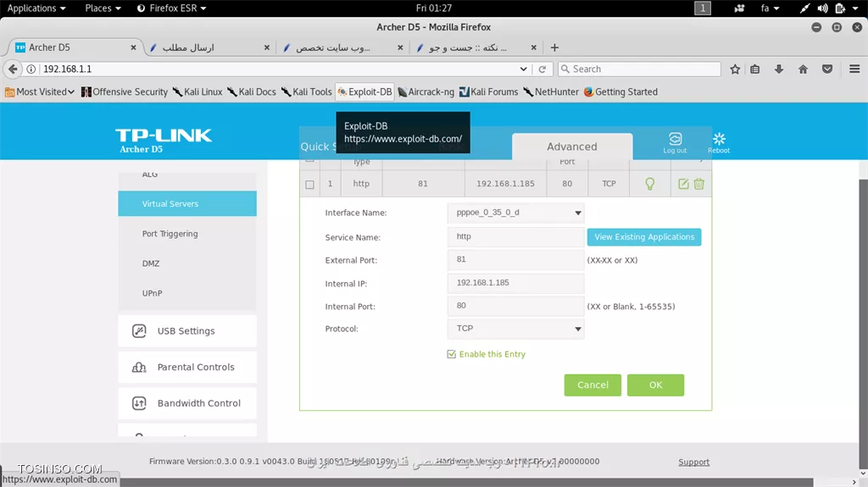868x487 pixels.
Task: Click site info icon in address bar
Action: click(31, 69)
